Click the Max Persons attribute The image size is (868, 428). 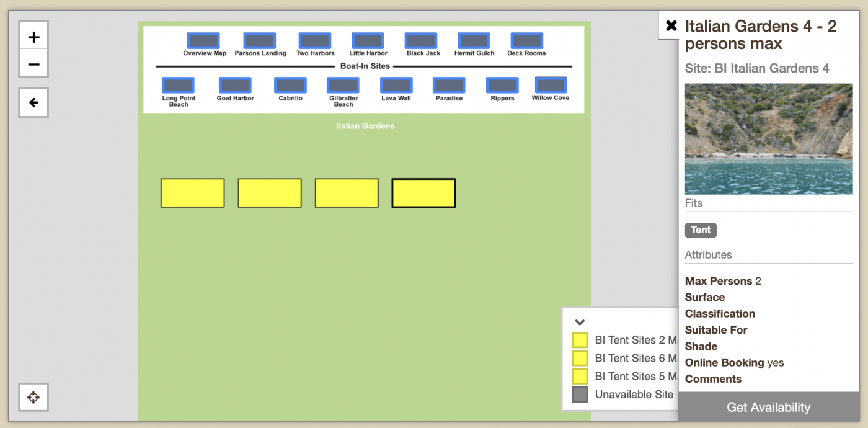pos(723,281)
